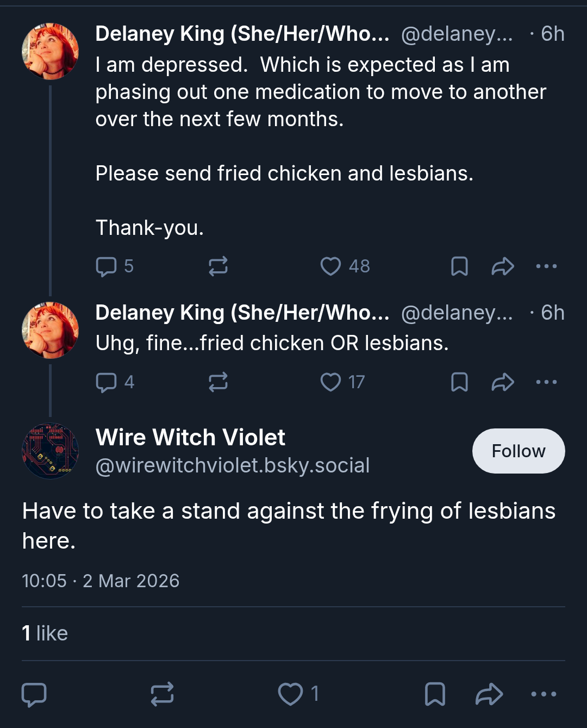Open more options on first post
This screenshot has width=587, height=728.
coord(546,266)
